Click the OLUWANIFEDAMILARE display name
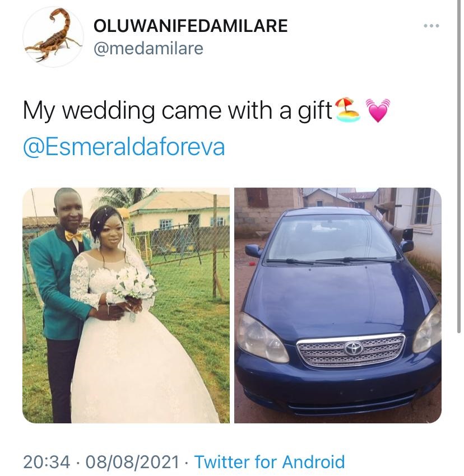The width and height of the screenshot is (464, 476). tap(191, 26)
